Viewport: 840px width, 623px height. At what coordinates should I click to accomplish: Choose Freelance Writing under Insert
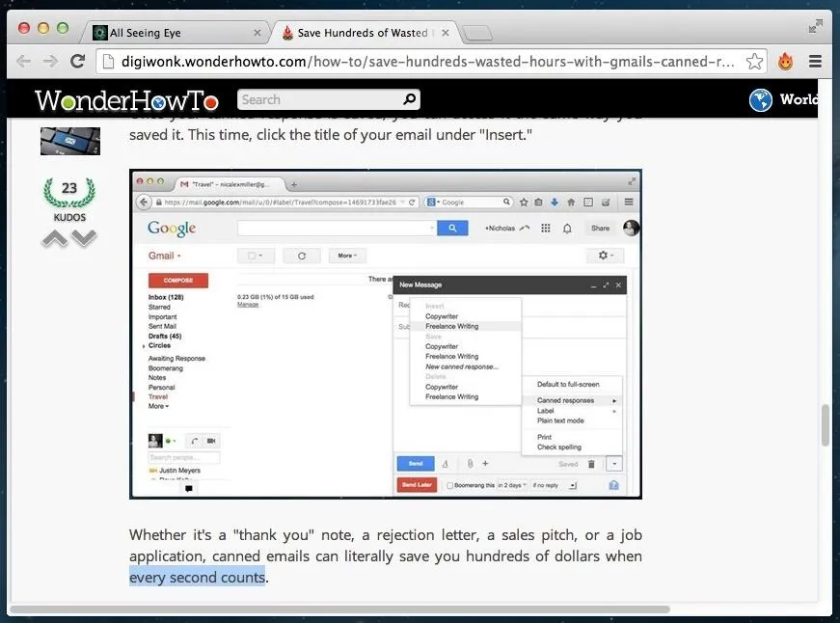click(452, 326)
